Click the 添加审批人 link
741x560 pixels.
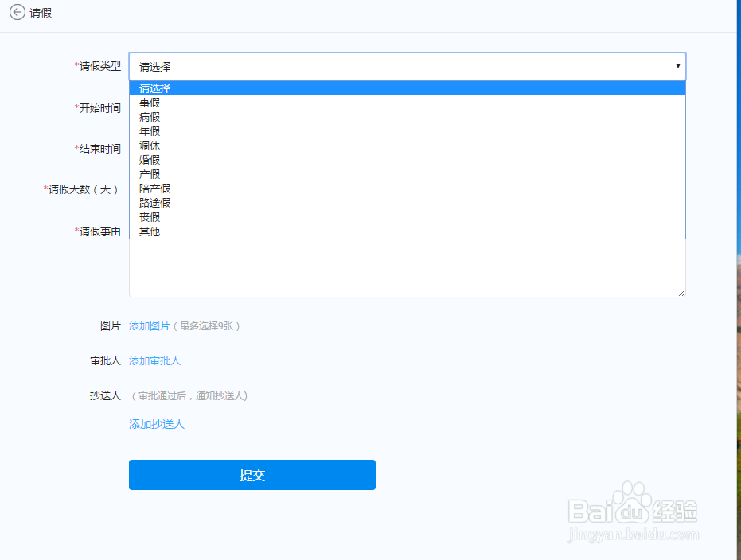tap(154, 361)
